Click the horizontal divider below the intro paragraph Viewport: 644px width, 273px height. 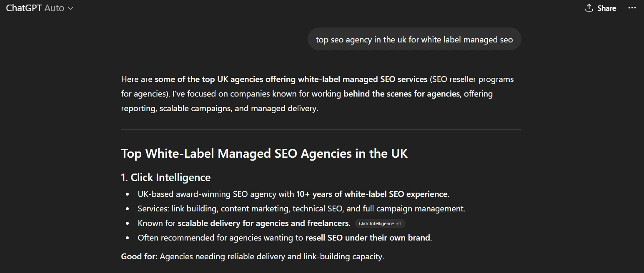pyautogui.click(x=321, y=129)
